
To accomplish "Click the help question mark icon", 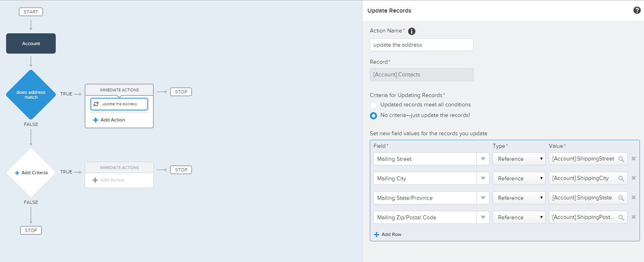I will click(637, 11).
